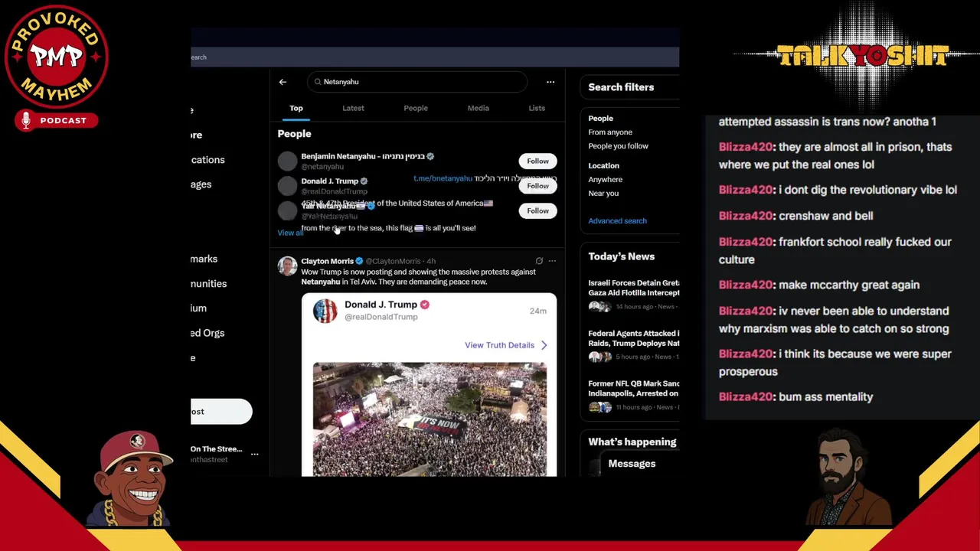Click the microphone Podcast badge
This screenshot has width=980, height=551.
pos(56,121)
